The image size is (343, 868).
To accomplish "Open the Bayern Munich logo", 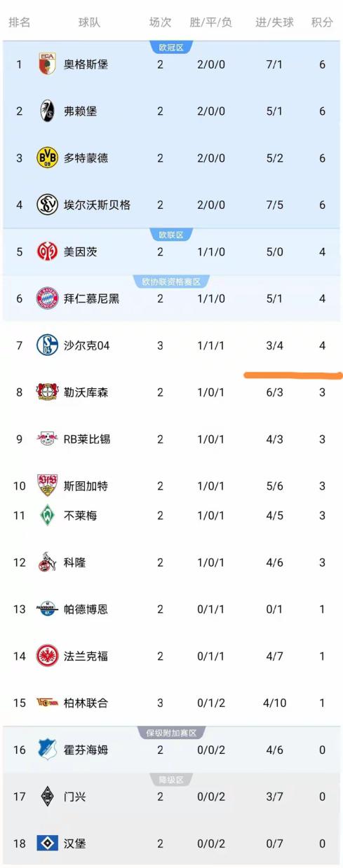I will (x=48, y=298).
